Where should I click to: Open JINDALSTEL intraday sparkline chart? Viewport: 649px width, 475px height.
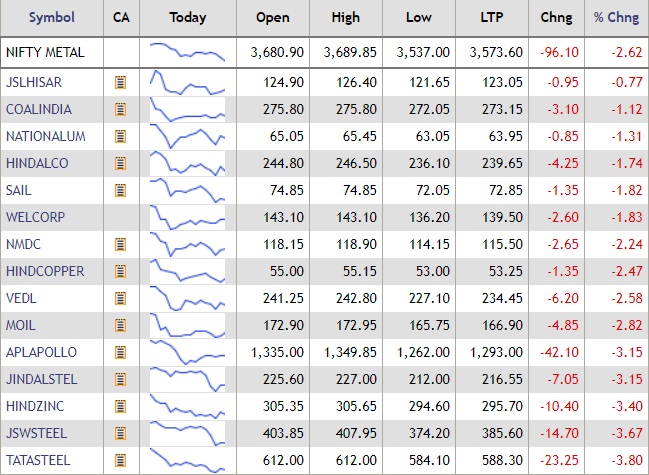pyautogui.click(x=187, y=379)
